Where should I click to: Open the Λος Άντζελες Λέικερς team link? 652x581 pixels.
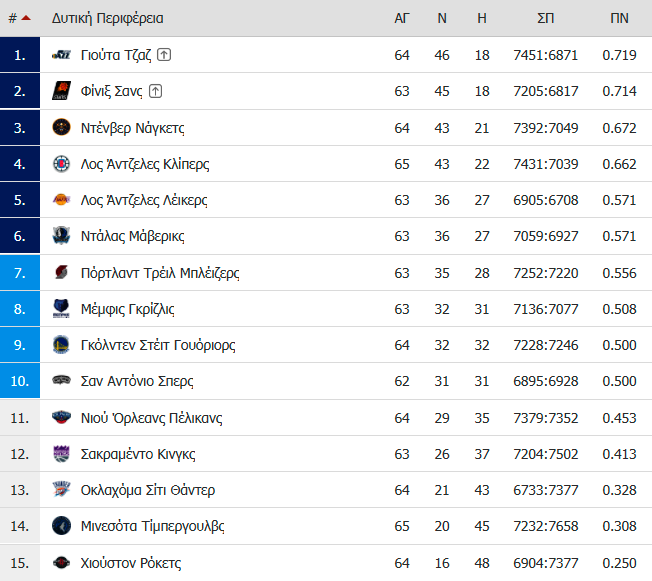[144, 200]
